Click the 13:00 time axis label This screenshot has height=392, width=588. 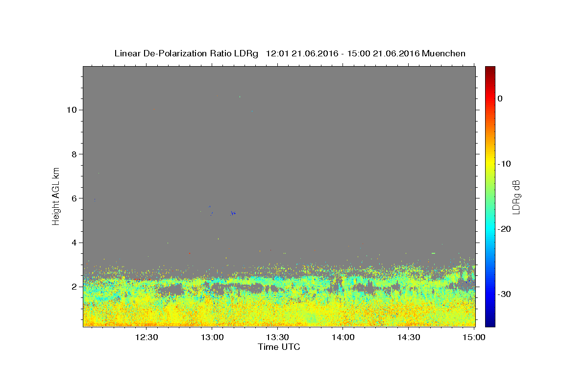[212, 337]
